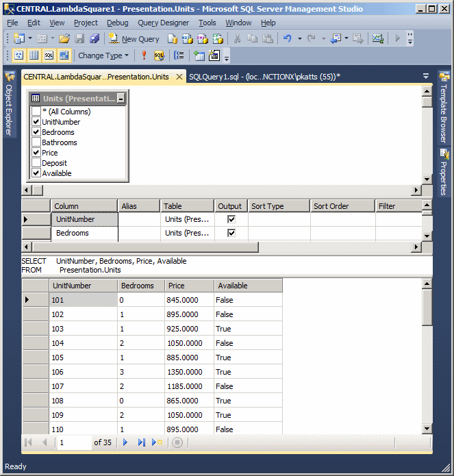Screen dimensions: 454x476
Task: Uncheck the Bedrooms checkbox in Units table
Action: tap(36, 131)
